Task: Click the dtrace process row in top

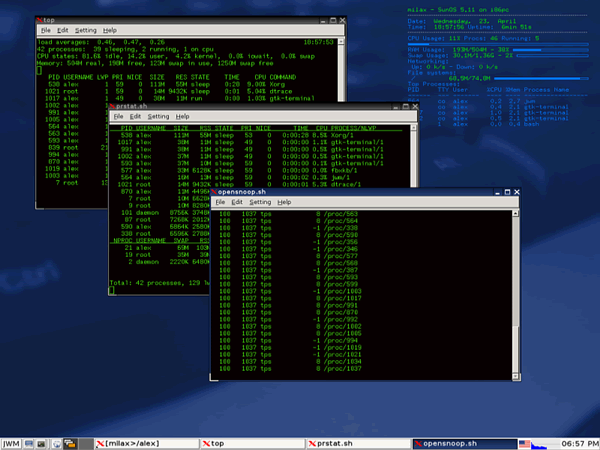Action: 170,91
